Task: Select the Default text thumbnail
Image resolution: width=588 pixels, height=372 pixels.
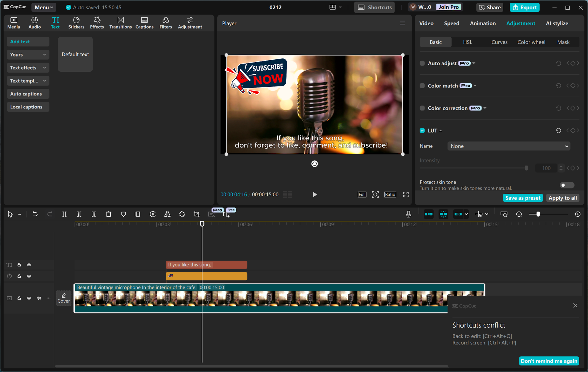Action: (75, 54)
